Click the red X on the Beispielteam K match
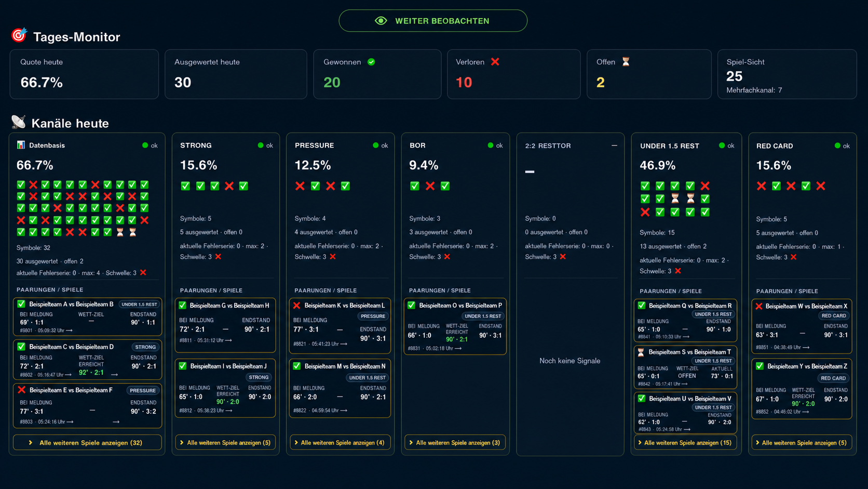The height and width of the screenshot is (489, 868). 297,306
